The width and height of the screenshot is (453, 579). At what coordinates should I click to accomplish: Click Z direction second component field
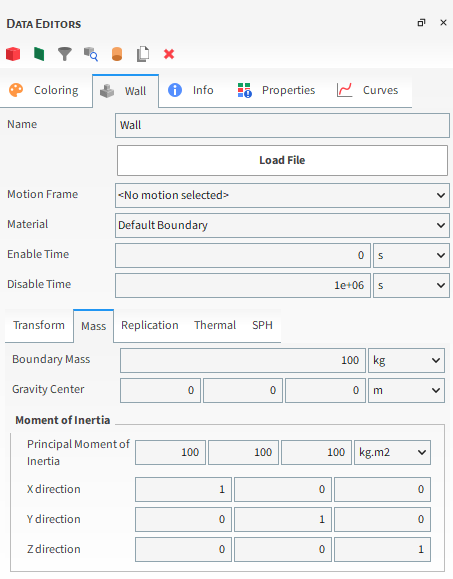tap(283, 549)
